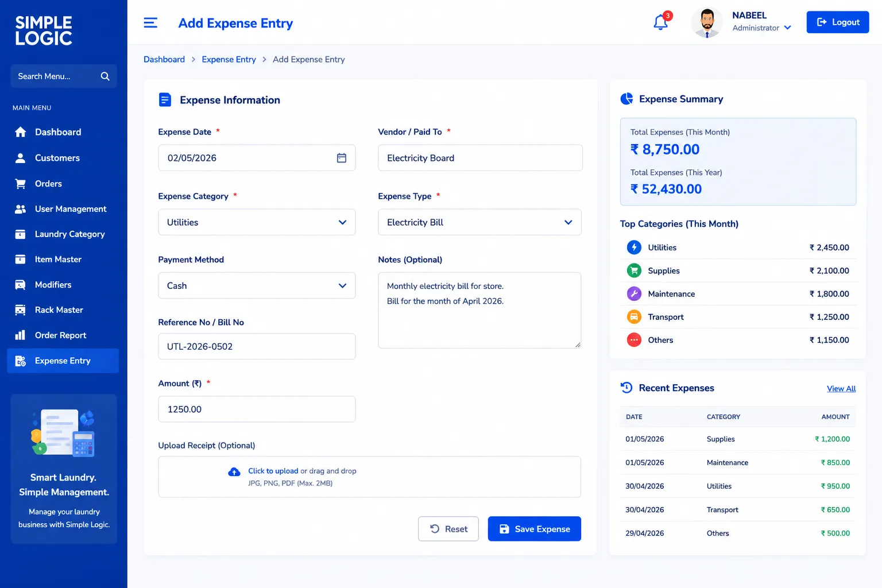Open the Payment Method dropdown showing Cash
The image size is (882, 588).
click(x=257, y=285)
